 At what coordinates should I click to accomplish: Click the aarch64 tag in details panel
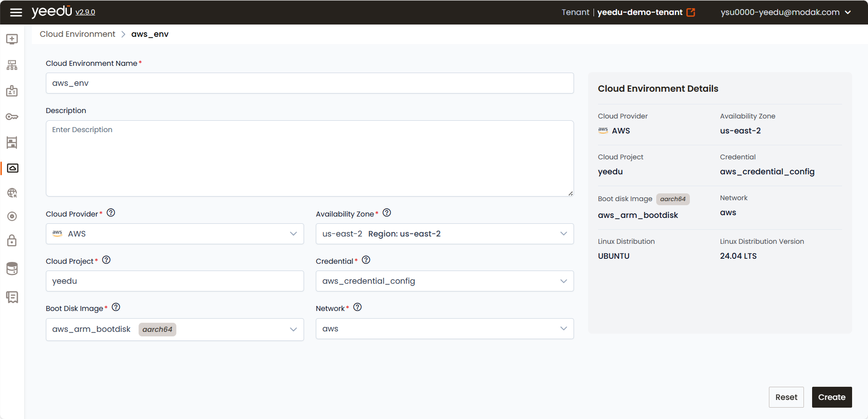click(673, 199)
